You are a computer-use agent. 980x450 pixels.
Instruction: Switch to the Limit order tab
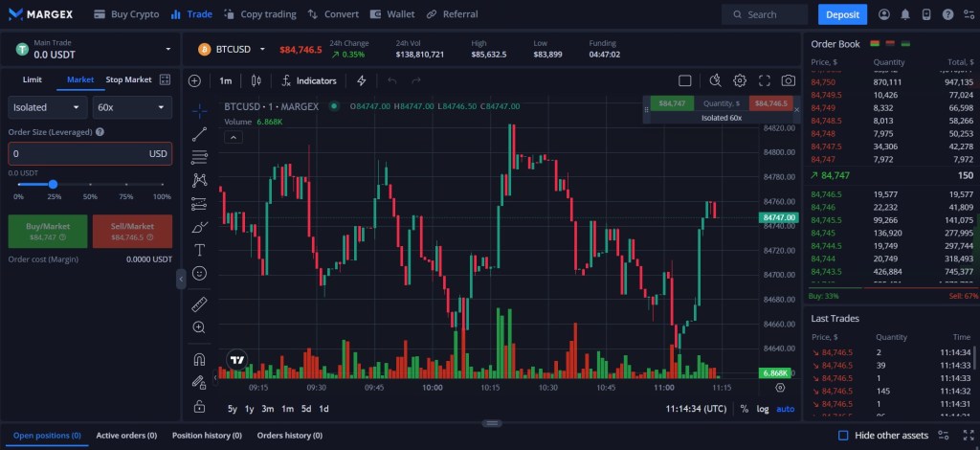click(x=33, y=79)
